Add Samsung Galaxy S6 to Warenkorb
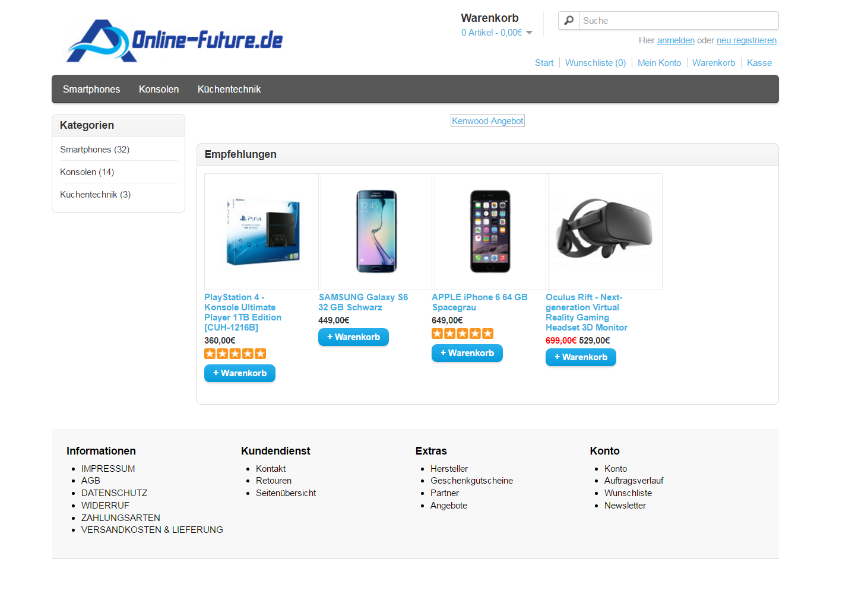The image size is (868, 594). coord(353,337)
